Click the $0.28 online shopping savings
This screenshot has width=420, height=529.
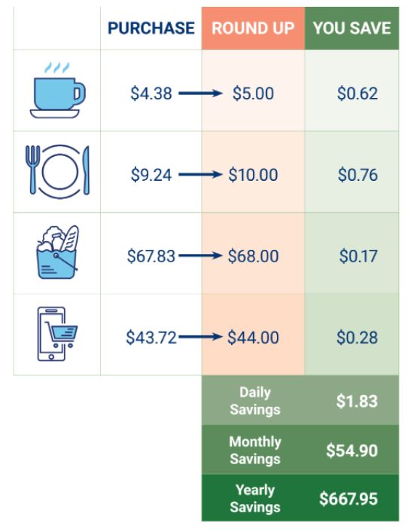click(358, 338)
